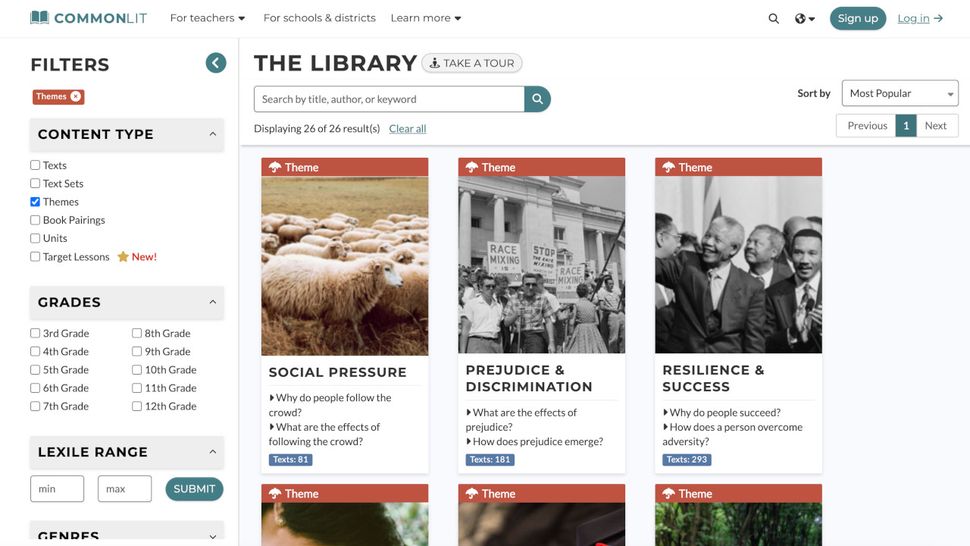This screenshot has width=970, height=546.
Task: Click the Lexile range min input field
Action: click(x=57, y=488)
